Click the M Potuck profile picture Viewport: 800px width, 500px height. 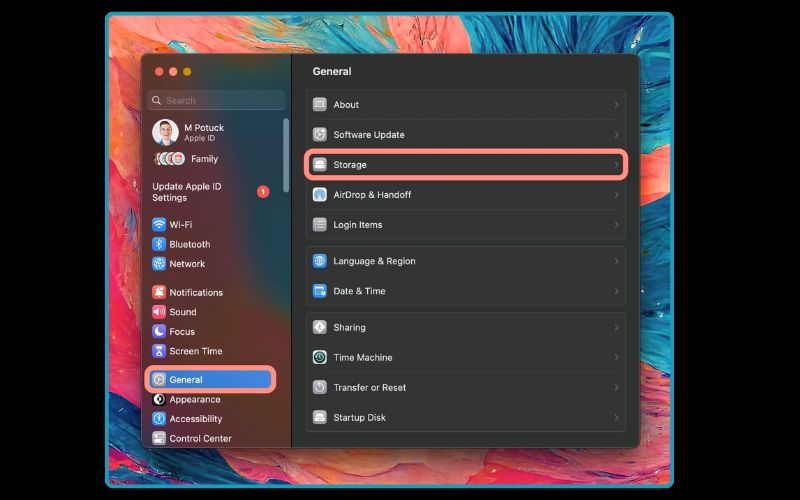pos(165,132)
